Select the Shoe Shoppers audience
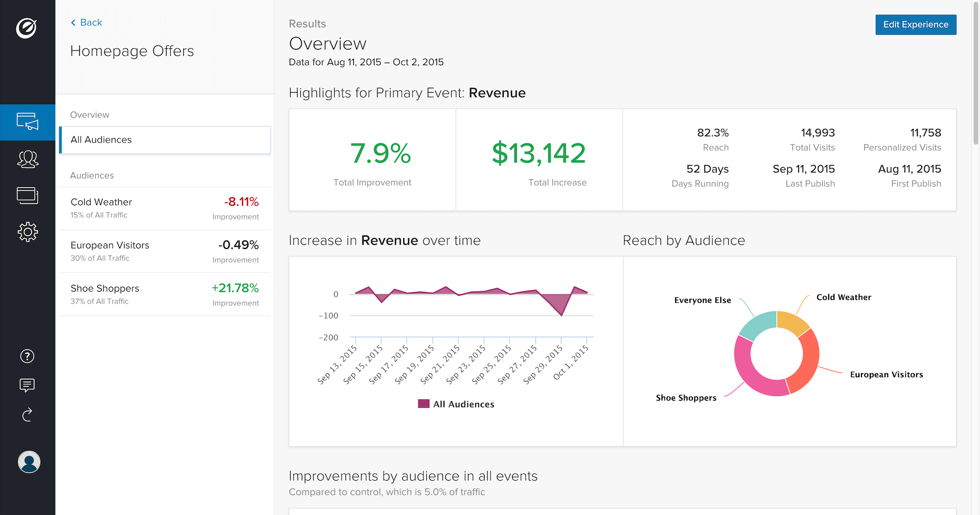 (x=165, y=294)
